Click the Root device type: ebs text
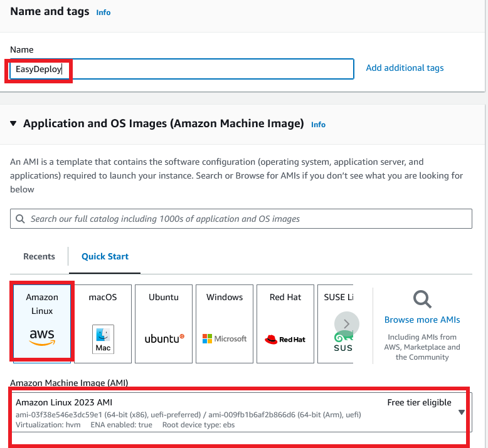This screenshot has width=488, height=448. 199,425
